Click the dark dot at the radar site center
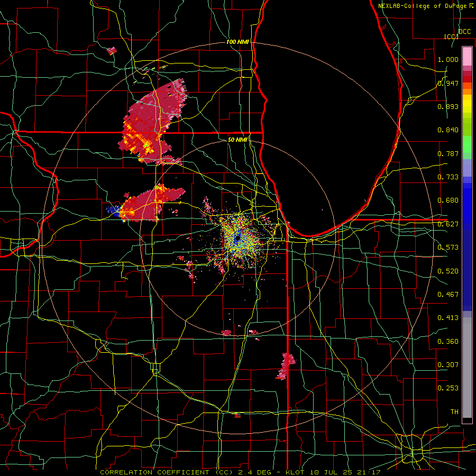 (x=237, y=239)
